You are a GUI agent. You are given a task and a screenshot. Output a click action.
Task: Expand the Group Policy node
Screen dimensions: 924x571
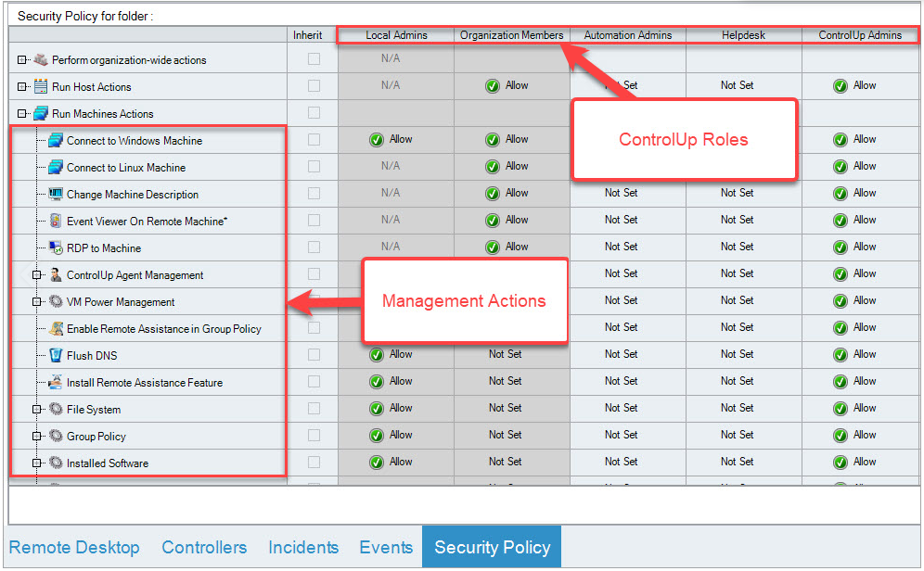point(36,437)
